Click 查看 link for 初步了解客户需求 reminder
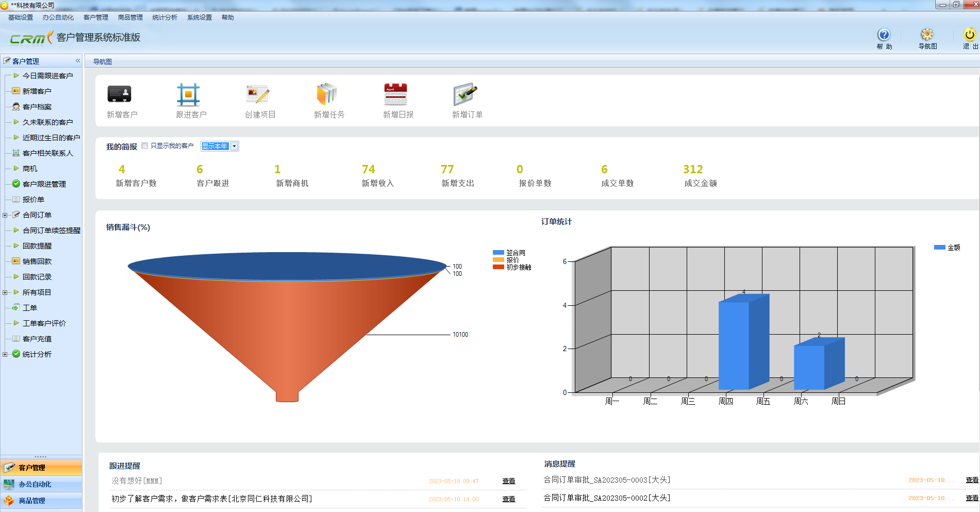 tap(509, 499)
